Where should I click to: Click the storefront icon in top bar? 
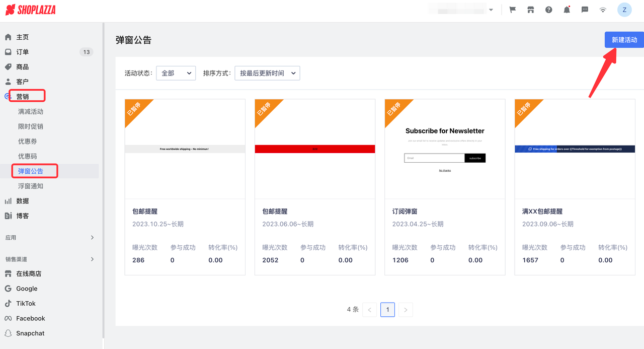pos(530,9)
